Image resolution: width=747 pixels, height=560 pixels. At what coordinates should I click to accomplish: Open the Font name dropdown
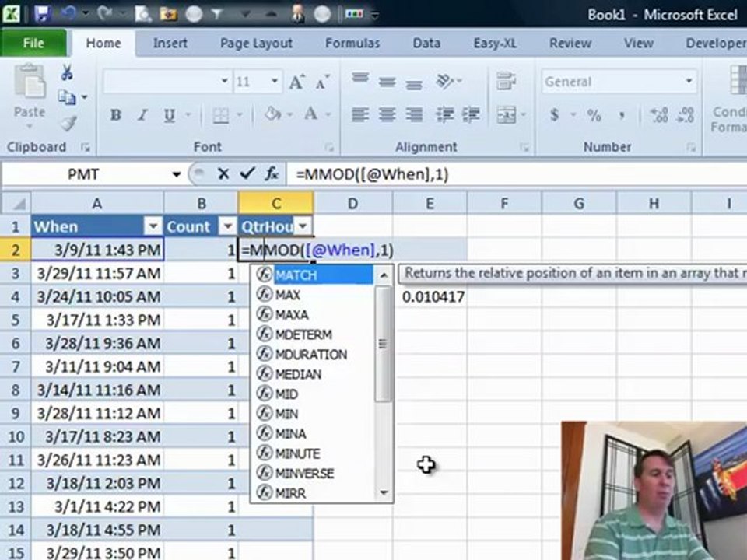pos(224,81)
